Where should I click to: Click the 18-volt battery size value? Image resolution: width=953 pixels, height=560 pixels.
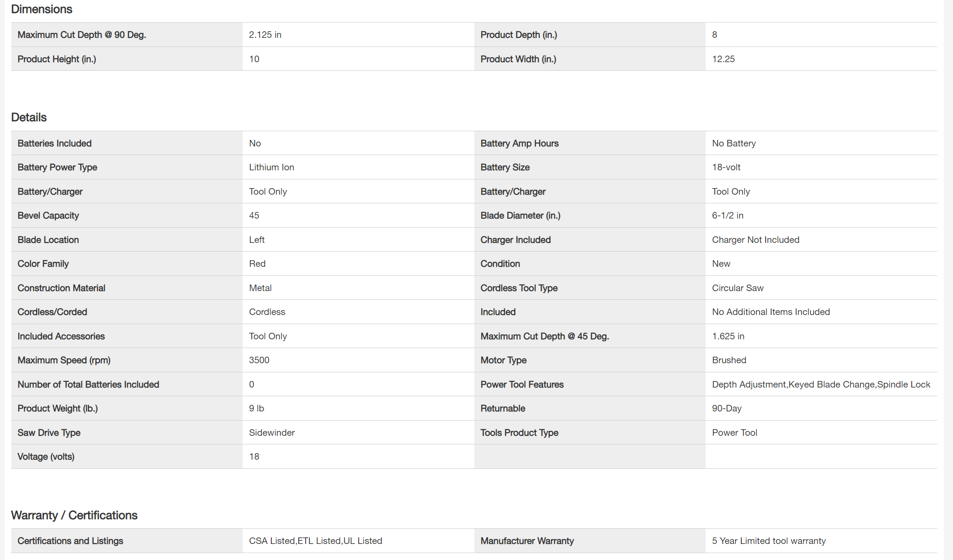pyautogui.click(x=726, y=167)
